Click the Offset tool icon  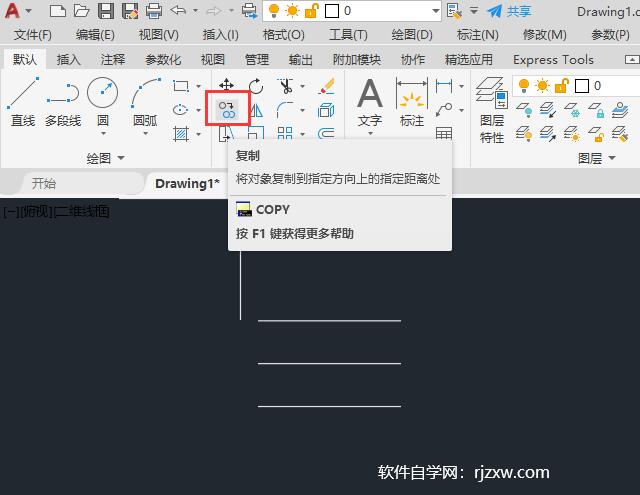326,133
